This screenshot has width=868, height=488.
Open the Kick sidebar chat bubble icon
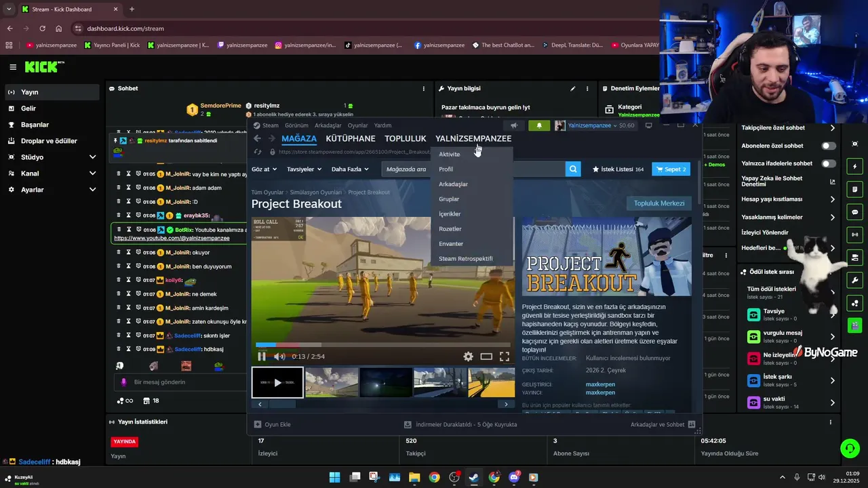854,211
